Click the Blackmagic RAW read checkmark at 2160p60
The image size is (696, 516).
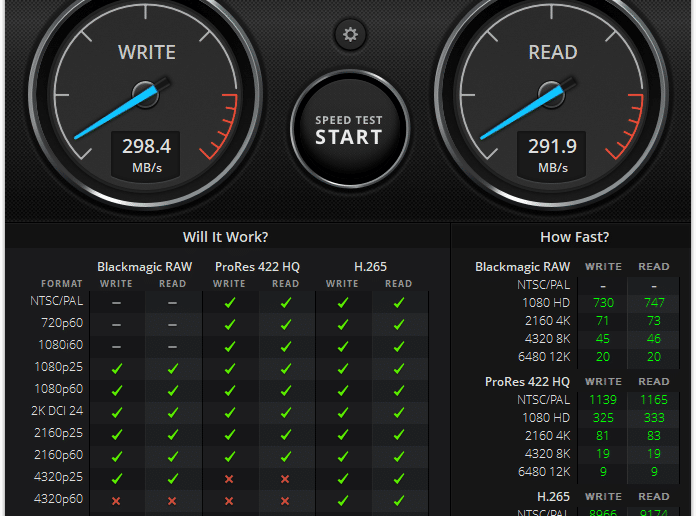coord(173,456)
